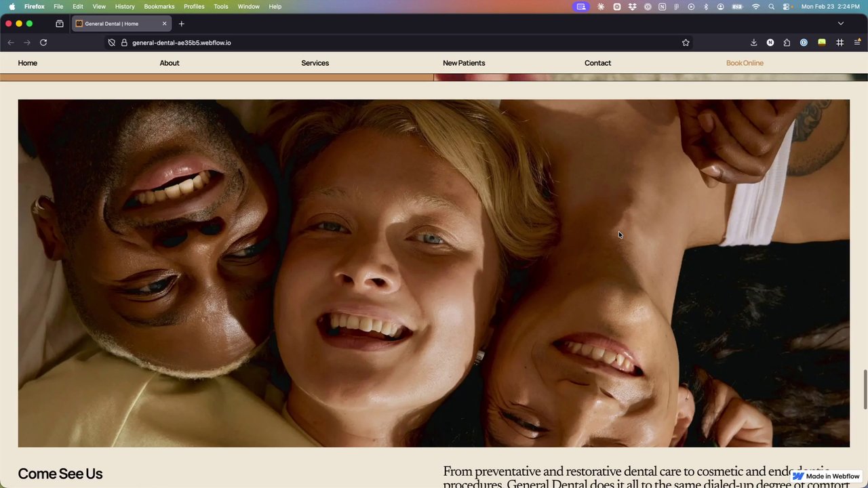Open Spotlight search magnifier icon
This screenshot has width=868, height=488.
click(772, 6)
